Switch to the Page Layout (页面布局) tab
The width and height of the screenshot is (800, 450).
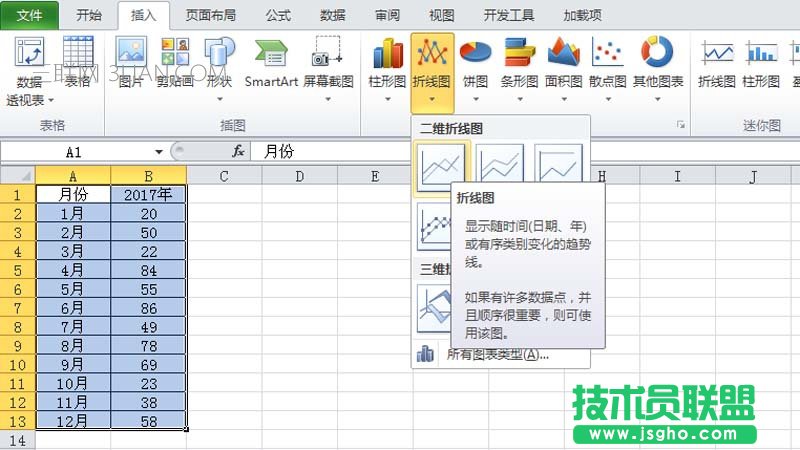click(x=210, y=15)
